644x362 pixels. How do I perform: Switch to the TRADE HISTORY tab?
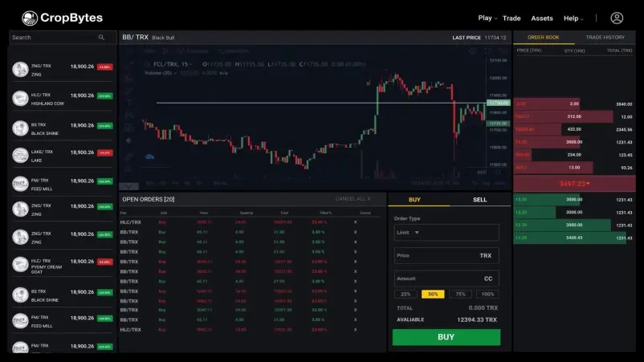tap(605, 38)
